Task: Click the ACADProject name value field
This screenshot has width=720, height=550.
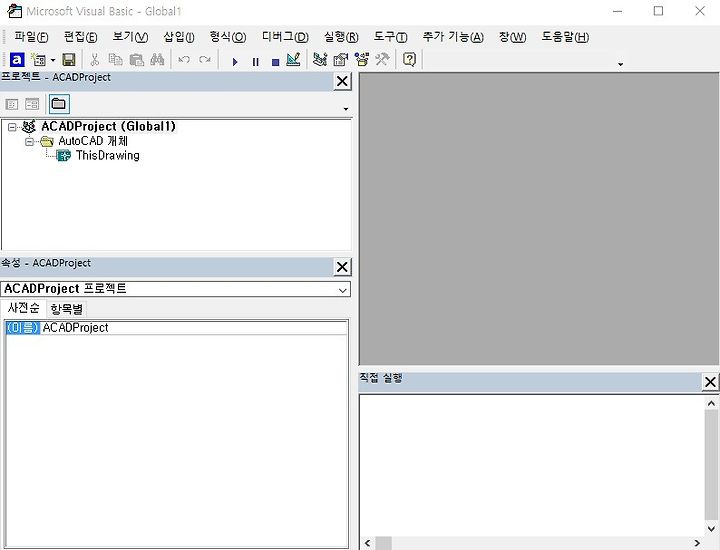Action: tap(194, 327)
